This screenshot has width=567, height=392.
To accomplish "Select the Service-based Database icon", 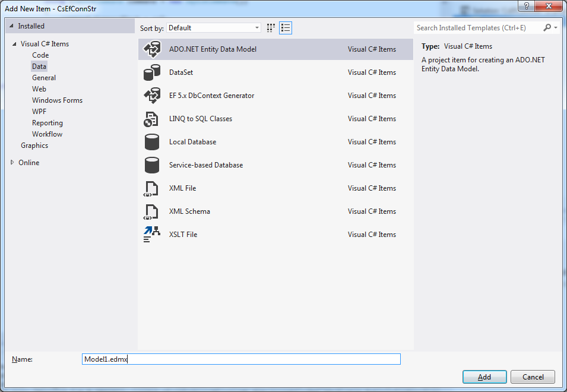I will [x=152, y=165].
